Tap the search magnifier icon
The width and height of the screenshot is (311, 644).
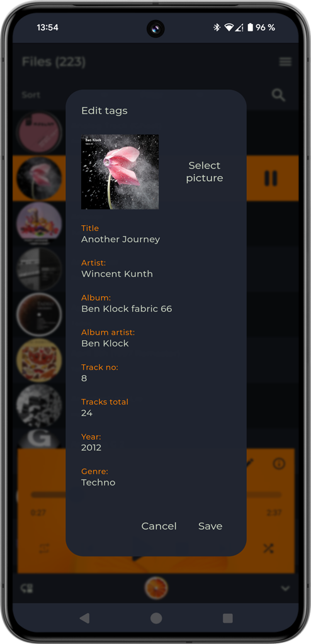coord(278,96)
